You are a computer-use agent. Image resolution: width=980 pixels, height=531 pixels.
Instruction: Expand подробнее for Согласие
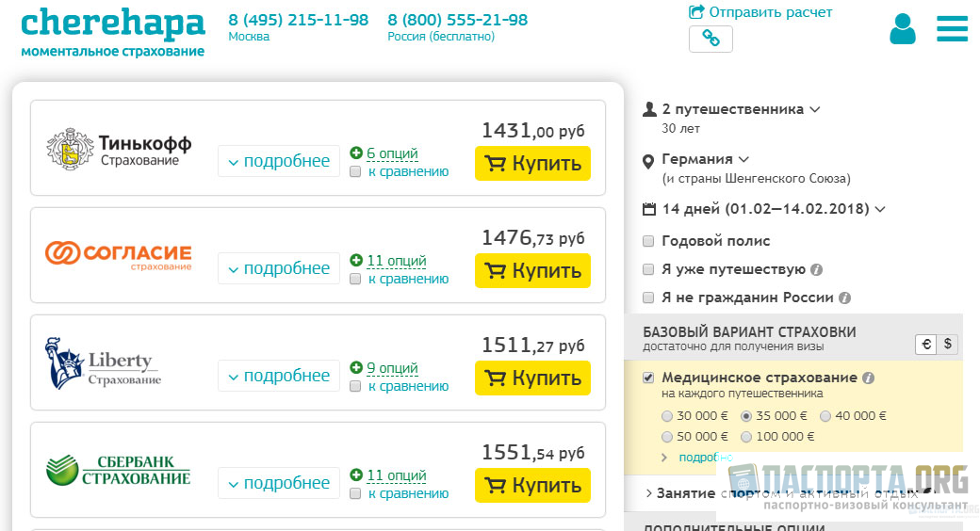coord(279,268)
